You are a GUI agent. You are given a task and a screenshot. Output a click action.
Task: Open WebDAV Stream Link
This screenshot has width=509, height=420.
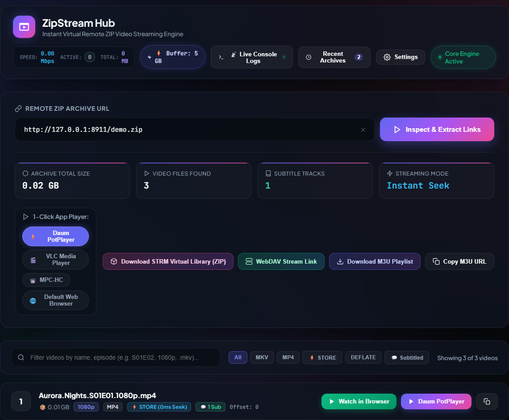pos(281,261)
